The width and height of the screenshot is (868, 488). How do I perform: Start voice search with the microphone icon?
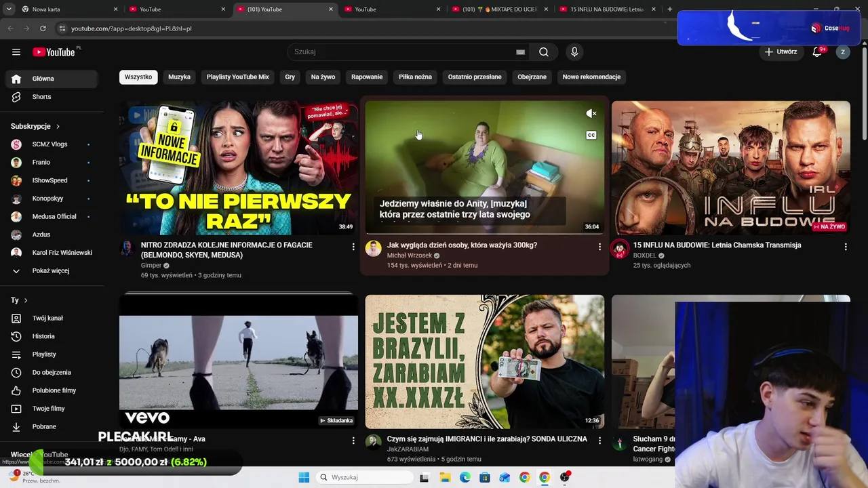(x=574, y=52)
